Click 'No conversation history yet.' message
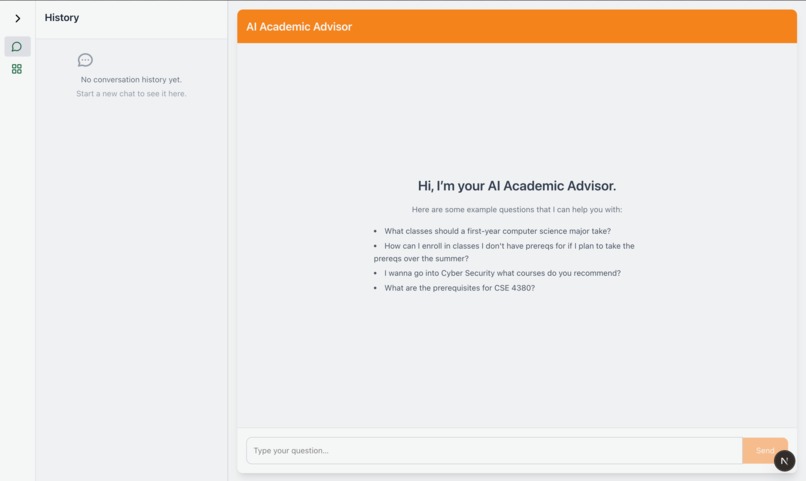The height and width of the screenshot is (481, 806). (131, 80)
